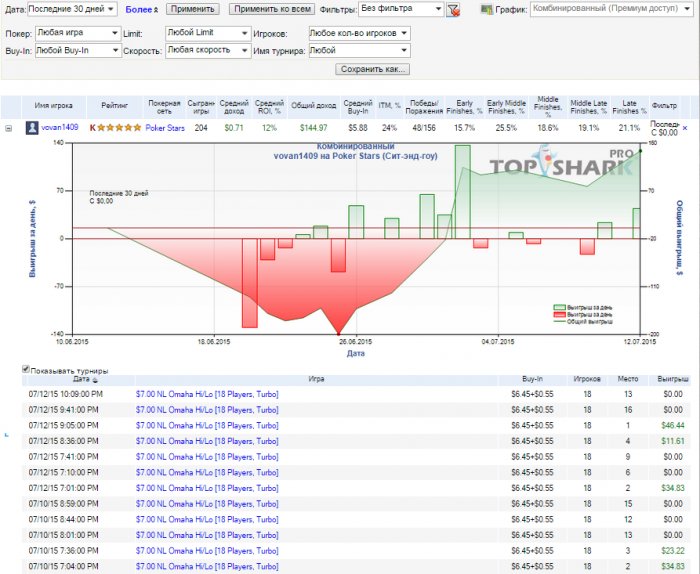Click the five-star rating icon
Image resolution: width=700 pixels, height=574 pixels.
(120, 128)
